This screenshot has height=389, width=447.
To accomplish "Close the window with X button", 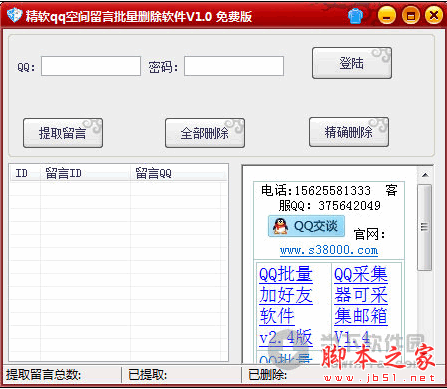I will [434, 15].
